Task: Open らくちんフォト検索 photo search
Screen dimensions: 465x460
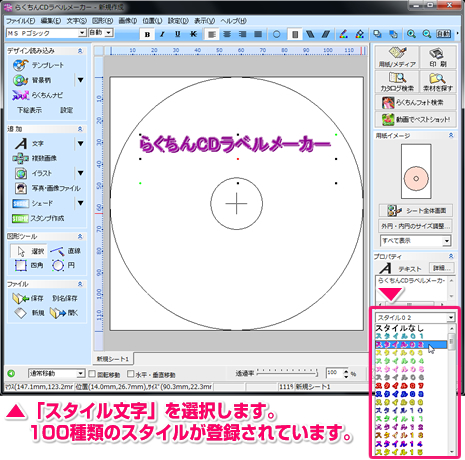Action: coord(416,102)
